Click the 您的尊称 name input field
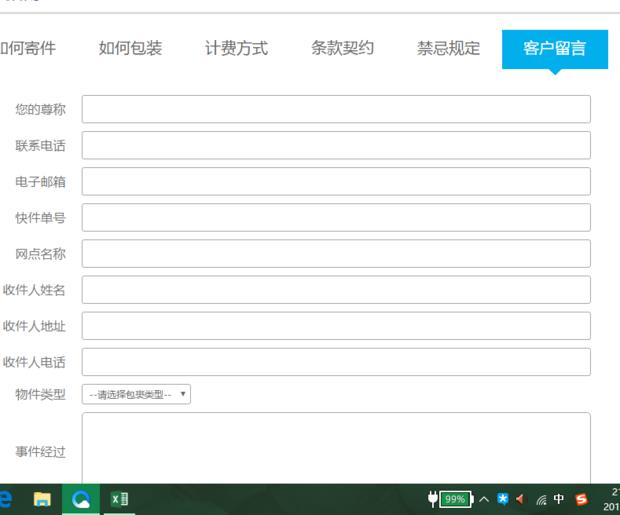 tap(336, 109)
